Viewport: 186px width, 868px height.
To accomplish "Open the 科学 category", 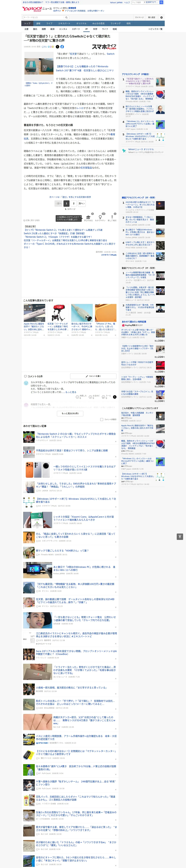I will [95, 29].
